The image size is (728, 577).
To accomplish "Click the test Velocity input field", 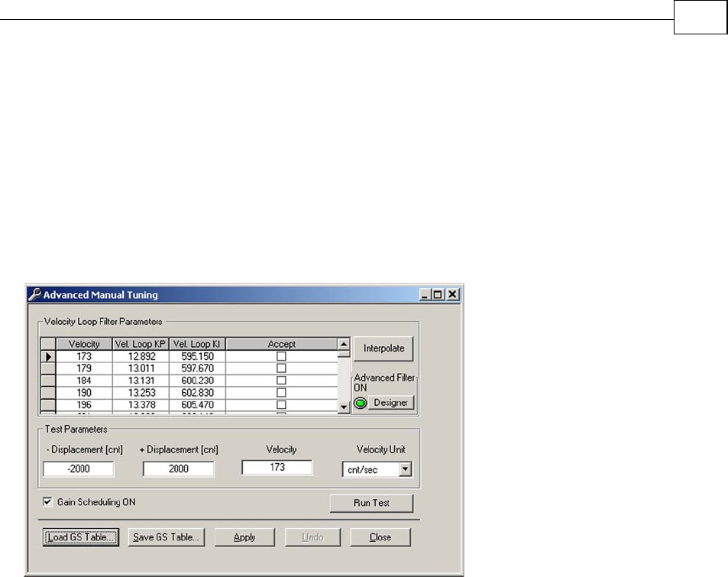I will point(277,468).
